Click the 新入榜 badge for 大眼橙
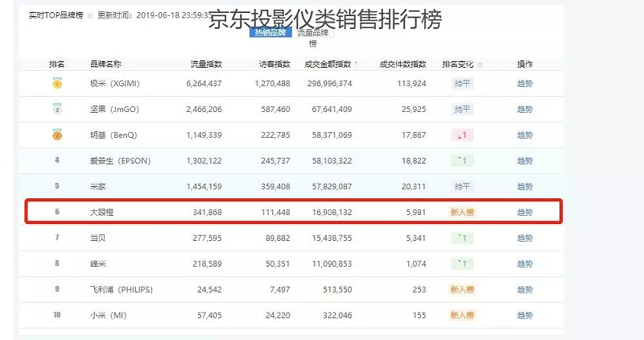 [462, 212]
